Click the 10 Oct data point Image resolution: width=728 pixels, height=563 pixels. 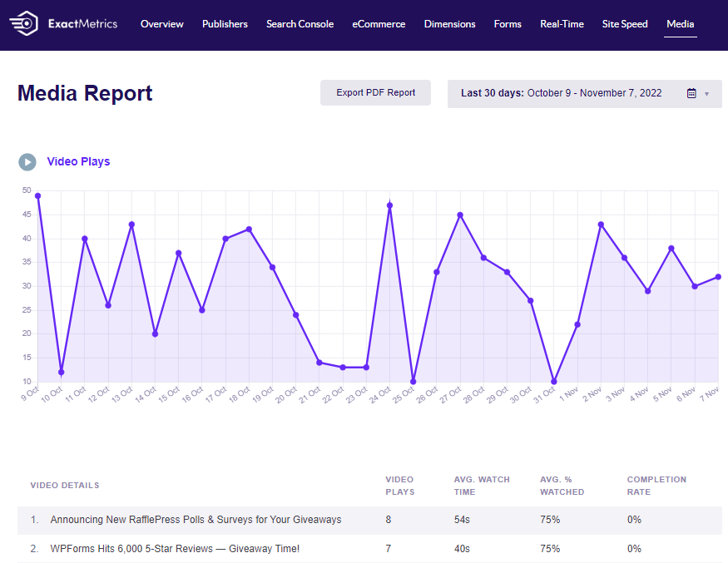coord(62,373)
